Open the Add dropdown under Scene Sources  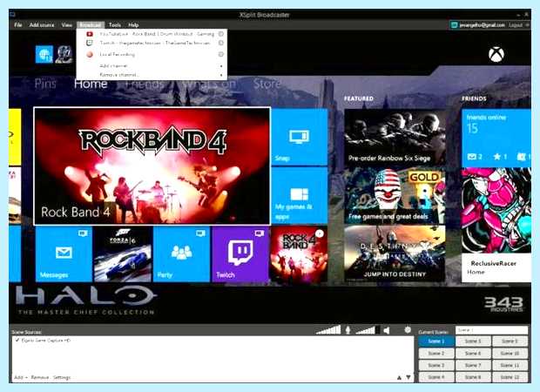21,377
